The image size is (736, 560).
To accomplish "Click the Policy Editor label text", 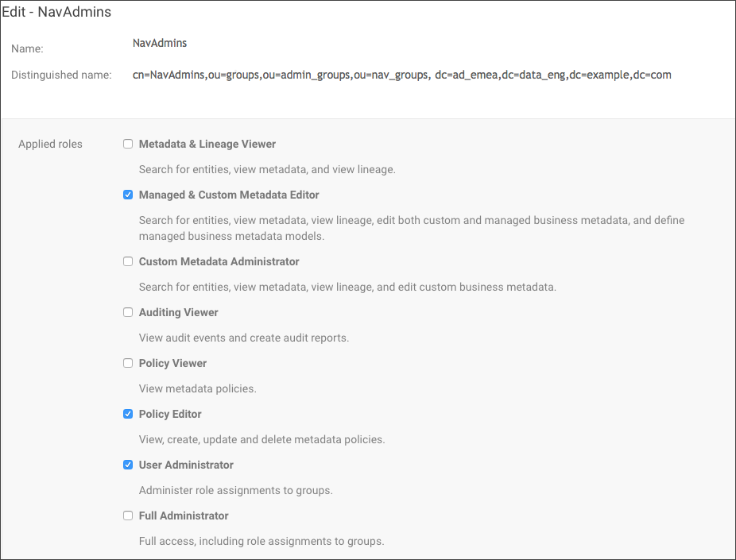I will pos(170,414).
